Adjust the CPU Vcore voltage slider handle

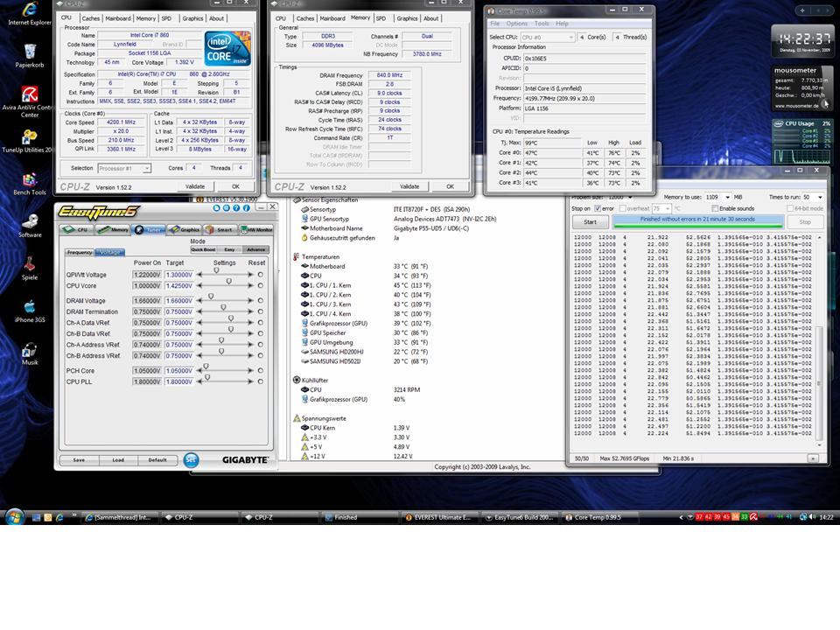click(228, 281)
